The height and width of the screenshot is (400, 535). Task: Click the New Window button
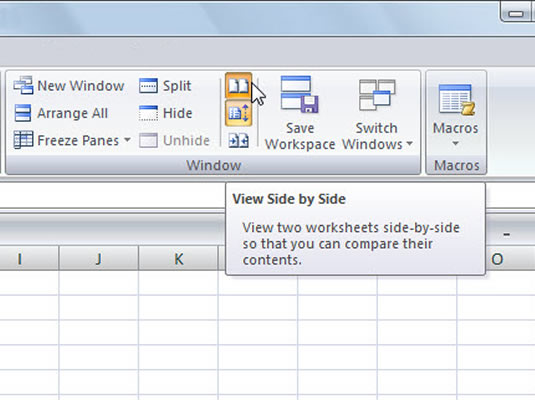pyautogui.click(x=69, y=85)
